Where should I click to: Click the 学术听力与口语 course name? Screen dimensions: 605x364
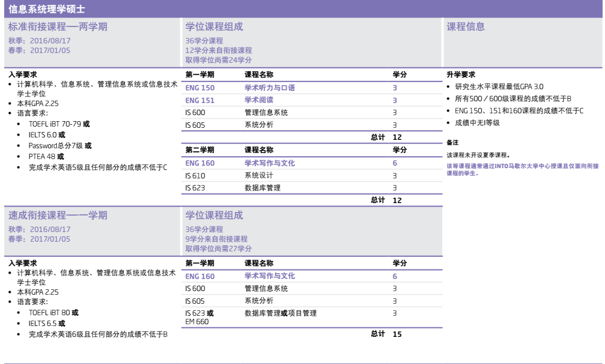(x=270, y=88)
